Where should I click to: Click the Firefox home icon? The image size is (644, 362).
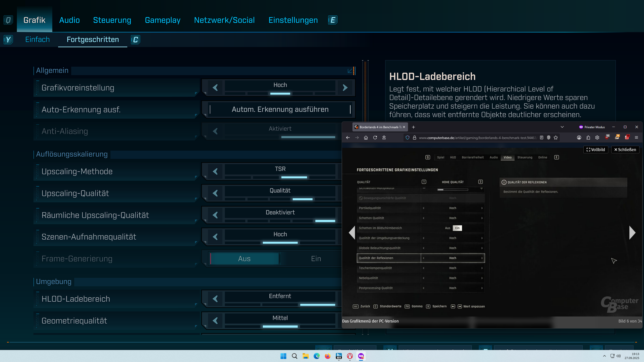click(x=366, y=138)
